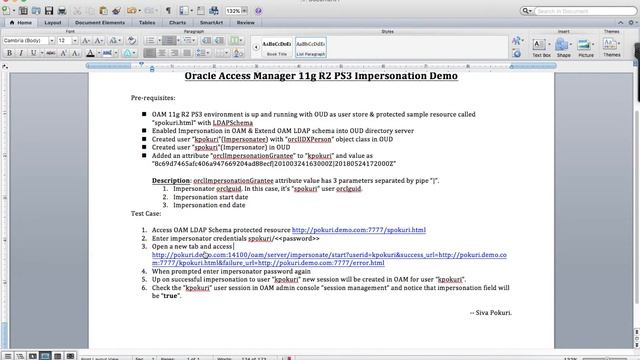Open the Font name dropdown
The height and width of the screenshot is (360, 640).
51,40
